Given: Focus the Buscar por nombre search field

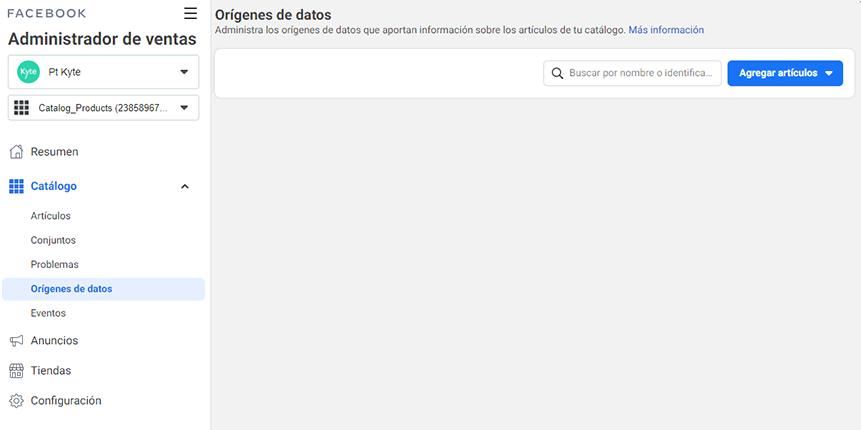Looking at the screenshot, I should (x=633, y=73).
